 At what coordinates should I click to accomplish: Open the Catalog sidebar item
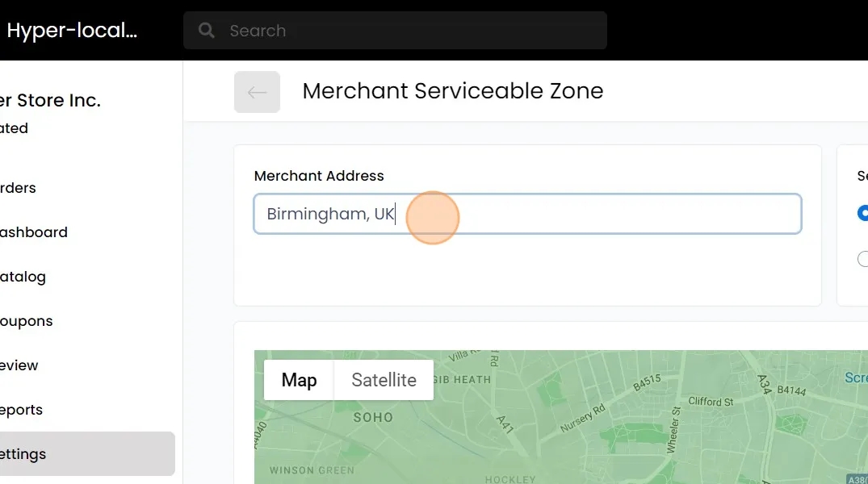(x=23, y=277)
